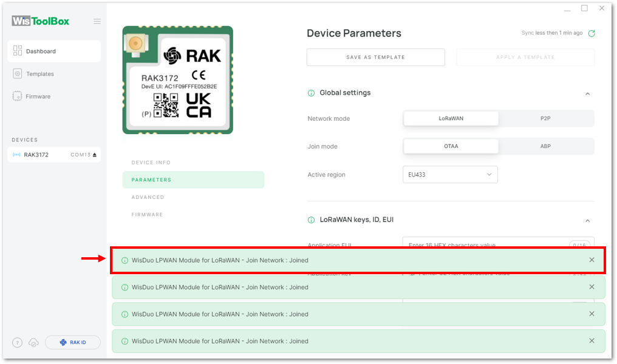The width and height of the screenshot is (617, 364).
Task: Select the PARAMETERS tab
Action: click(x=193, y=180)
